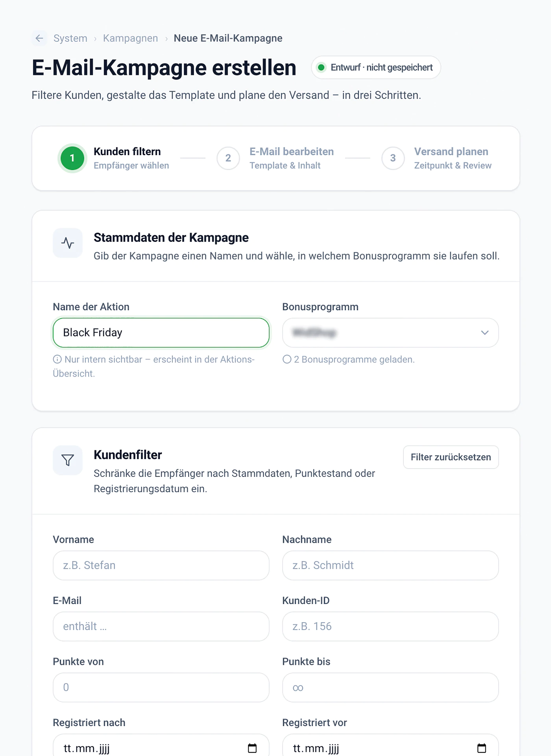Open the Bonusprogramm dropdown
Screen dimensions: 551x756
click(x=390, y=333)
